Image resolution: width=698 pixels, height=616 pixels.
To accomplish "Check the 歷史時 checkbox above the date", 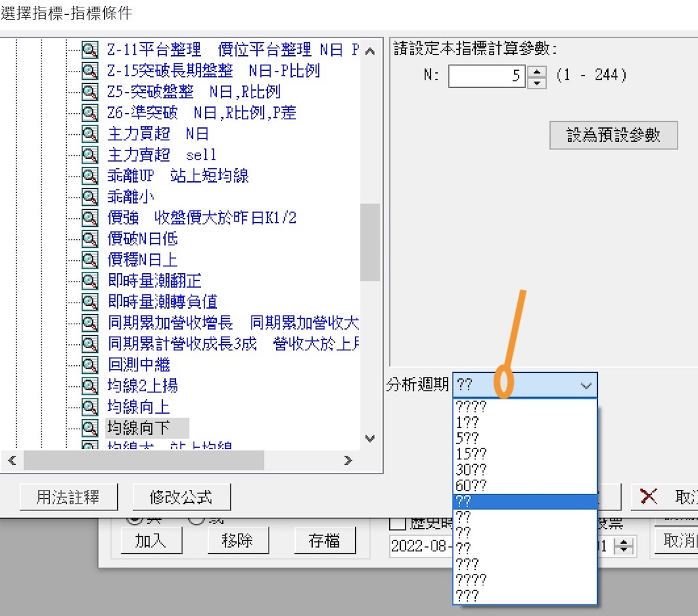I will click(x=397, y=523).
